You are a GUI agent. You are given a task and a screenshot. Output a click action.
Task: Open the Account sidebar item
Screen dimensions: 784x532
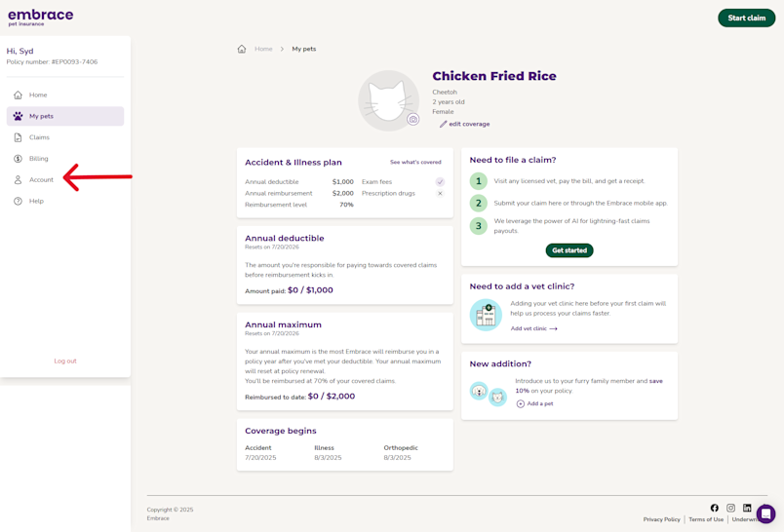point(65,180)
